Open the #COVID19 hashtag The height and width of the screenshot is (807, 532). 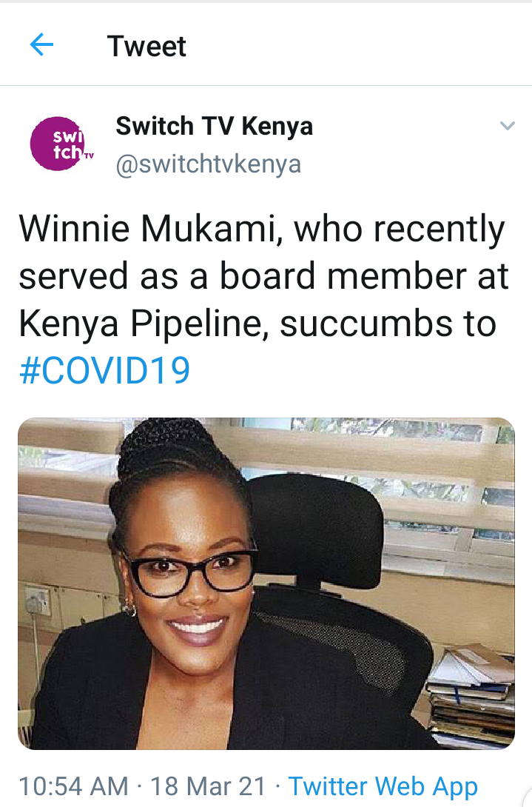pos(104,369)
